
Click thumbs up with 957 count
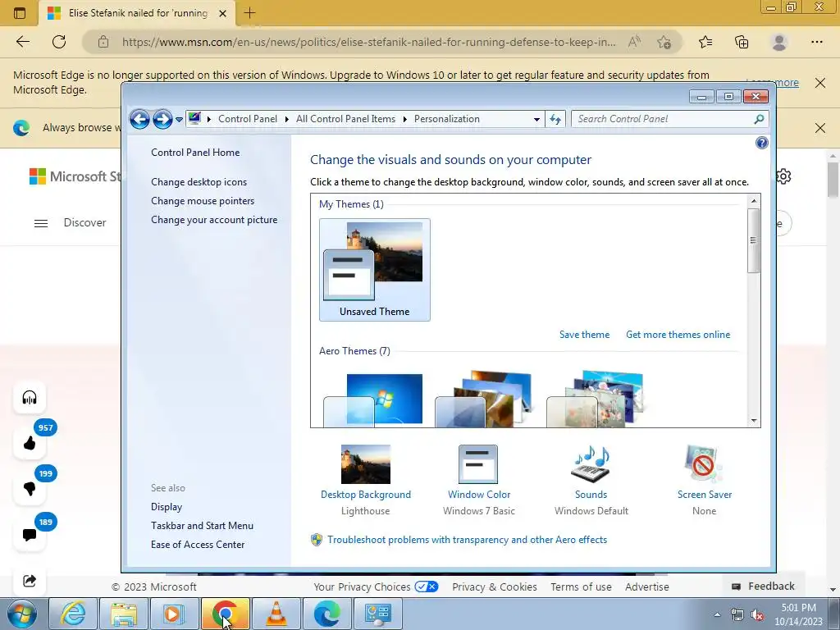click(x=30, y=442)
